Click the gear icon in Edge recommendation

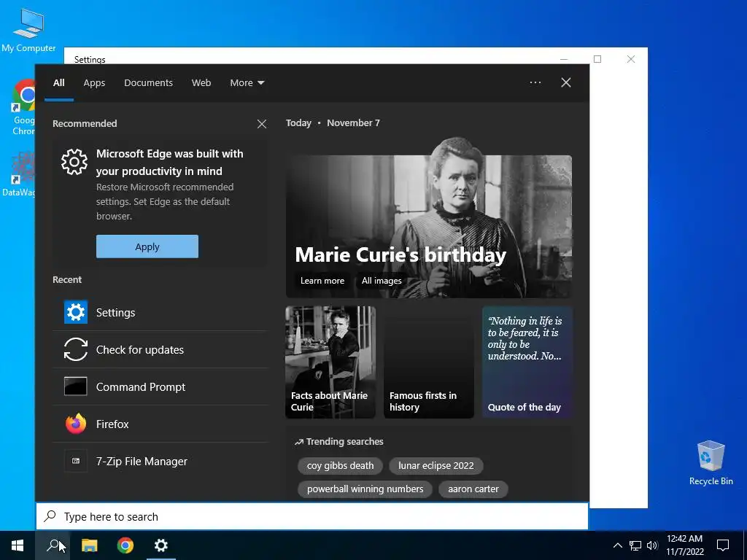click(74, 162)
